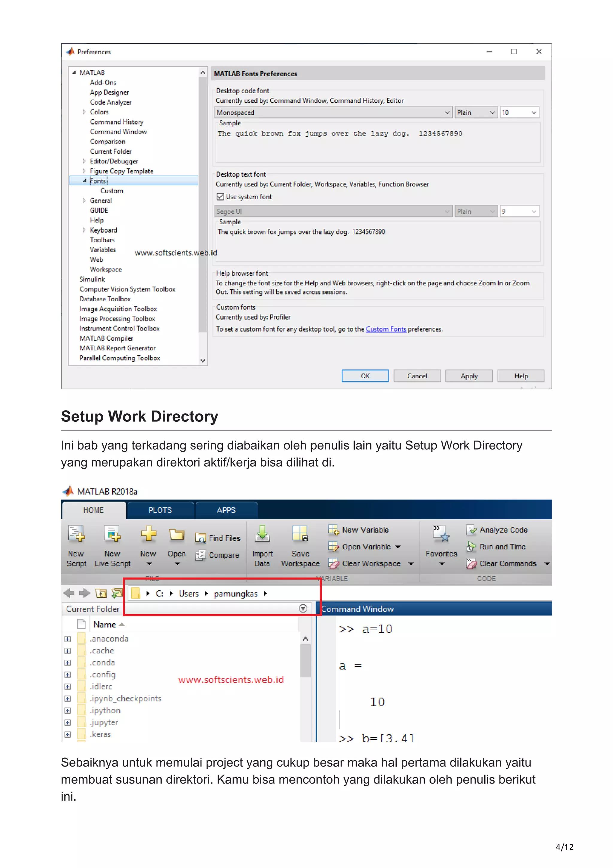Click the MATLAB logo in Preferences title bar
This screenshot has width=613, height=868.
coord(70,52)
